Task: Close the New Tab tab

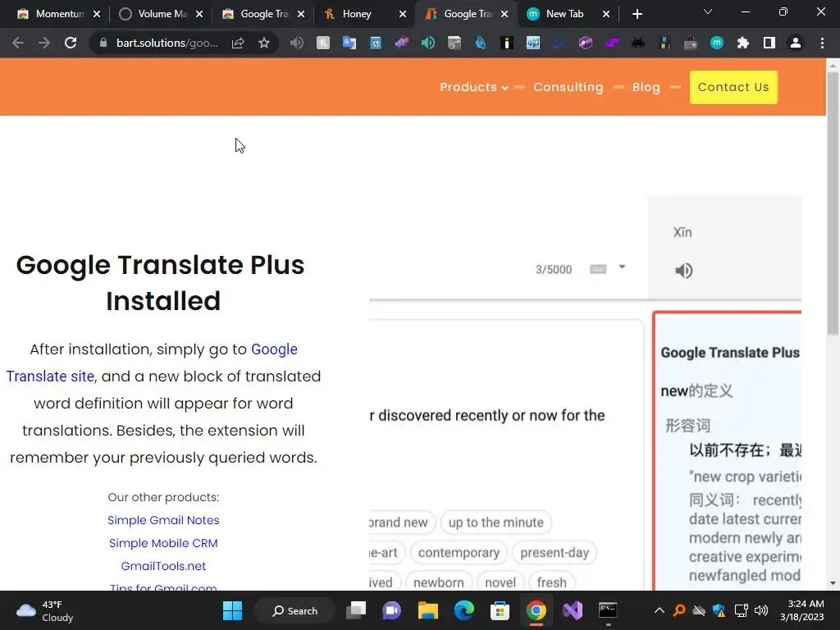Action: tap(606, 14)
